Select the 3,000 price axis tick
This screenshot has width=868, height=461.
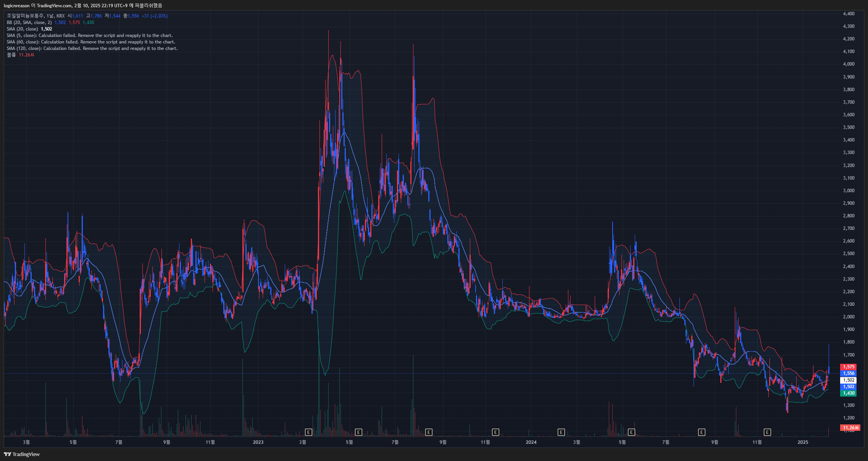849,191
